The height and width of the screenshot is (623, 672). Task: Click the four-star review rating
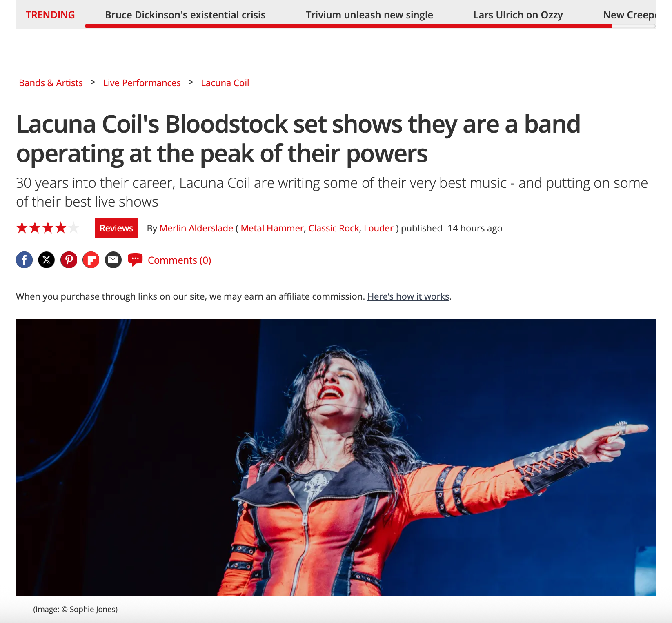(x=48, y=228)
